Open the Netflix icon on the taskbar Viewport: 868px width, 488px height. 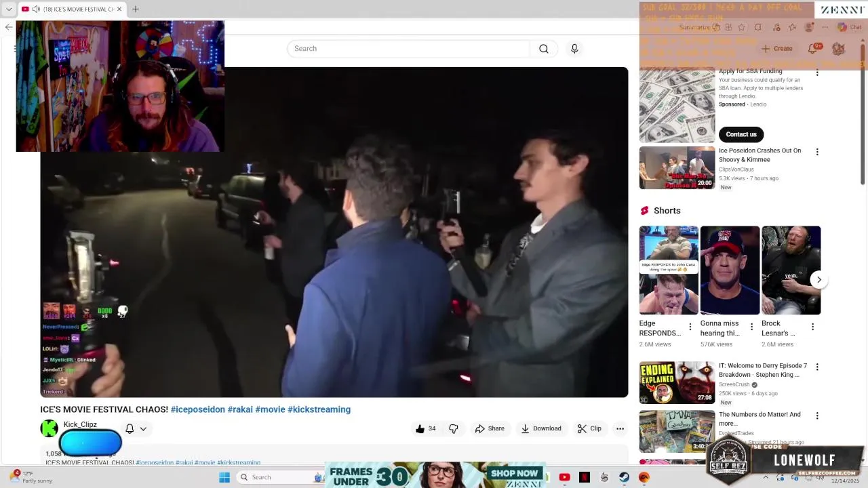[584, 477]
